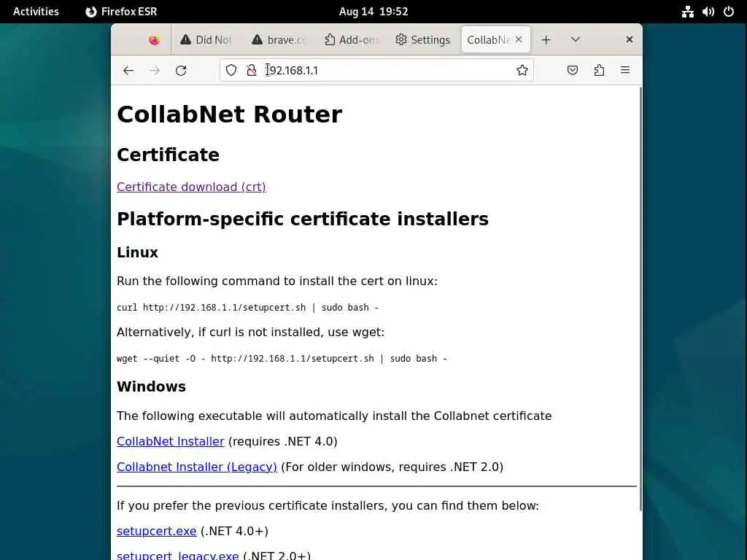Reload the current page
Image resolution: width=747 pixels, height=560 pixels.
tap(181, 71)
